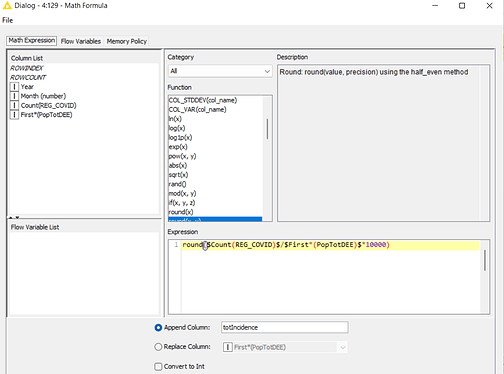The height and width of the screenshot is (374, 504).
Task: Click the split pane collapse arrows above Flow Variable List
Action: coord(14,217)
